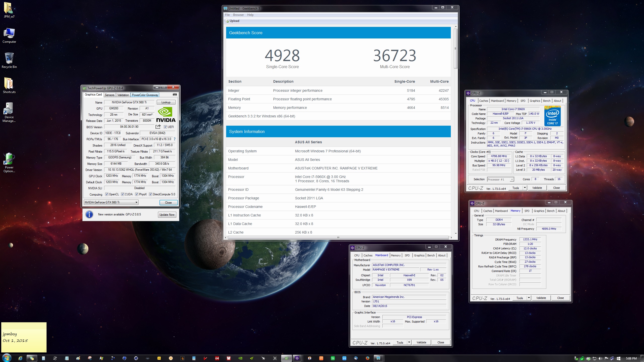644x362 pixels.
Task: Open Caches tab in the top CPU-Z window
Action: [484, 101]
